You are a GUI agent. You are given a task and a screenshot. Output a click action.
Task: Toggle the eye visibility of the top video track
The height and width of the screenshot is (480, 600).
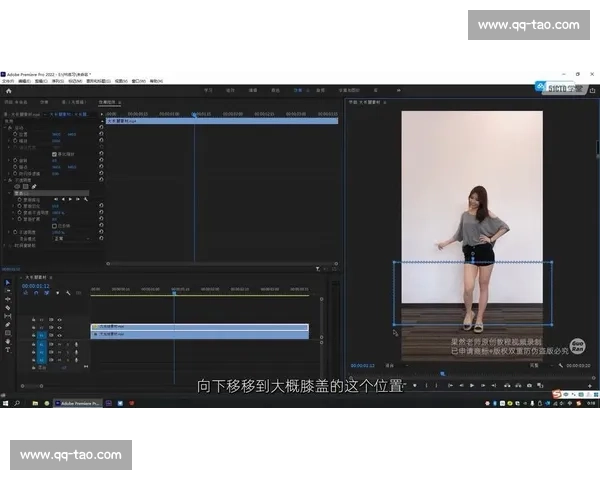click(59, 320)
